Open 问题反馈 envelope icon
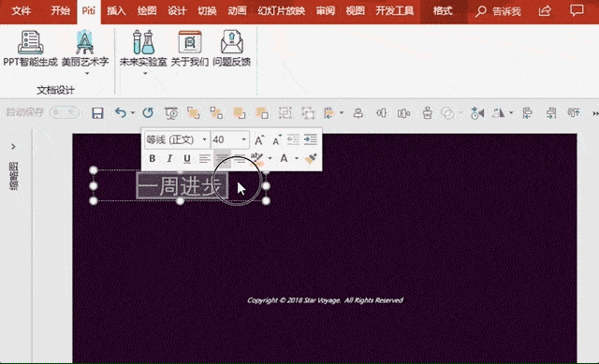This screenshot has width=599, height=364. (x=231, y=42)
